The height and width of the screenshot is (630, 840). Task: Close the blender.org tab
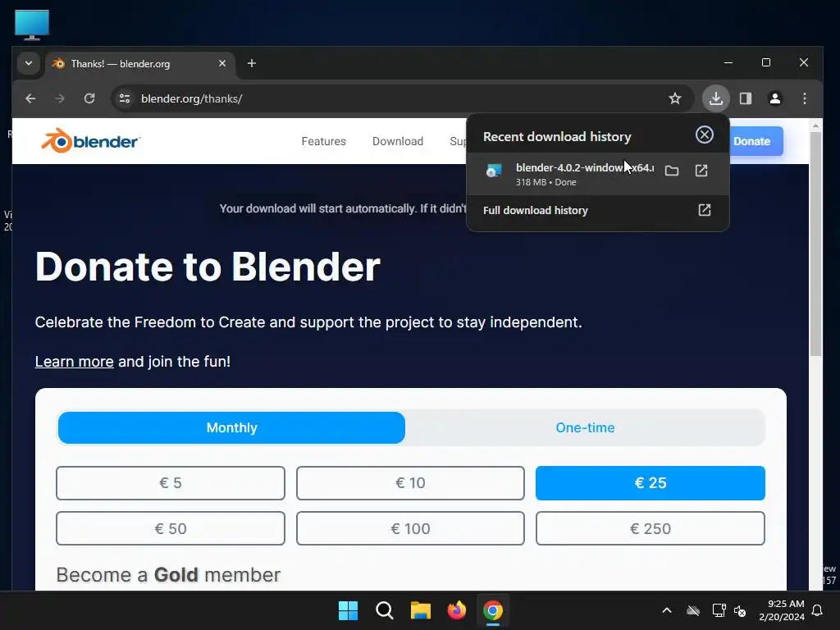[x=222, y=63]
